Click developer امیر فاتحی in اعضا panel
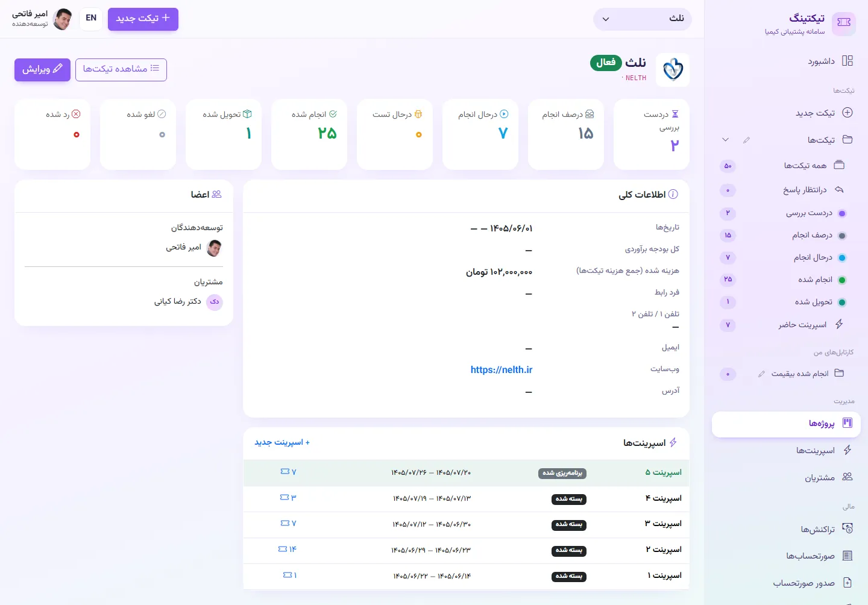Image resolution: width=868 pixels, height=605 pixels. pos(194,248)
